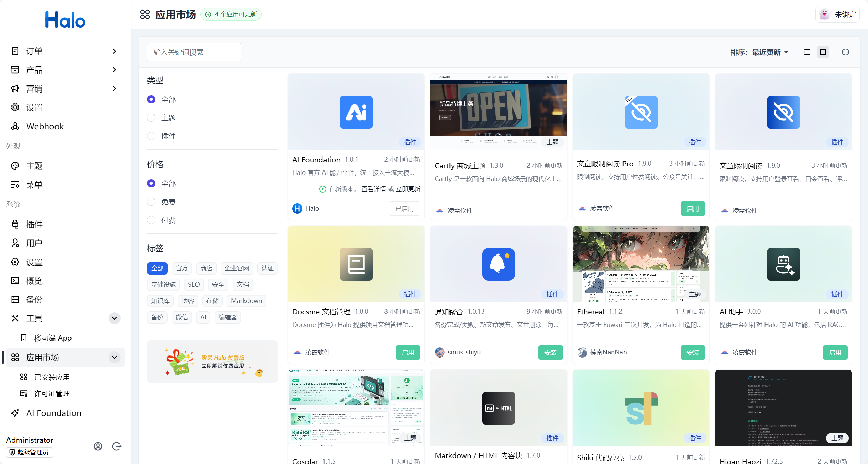This screenshot has width=868, height=464.
Task: Click the refresh icon in the toolbar
Action: pos(846,52)
